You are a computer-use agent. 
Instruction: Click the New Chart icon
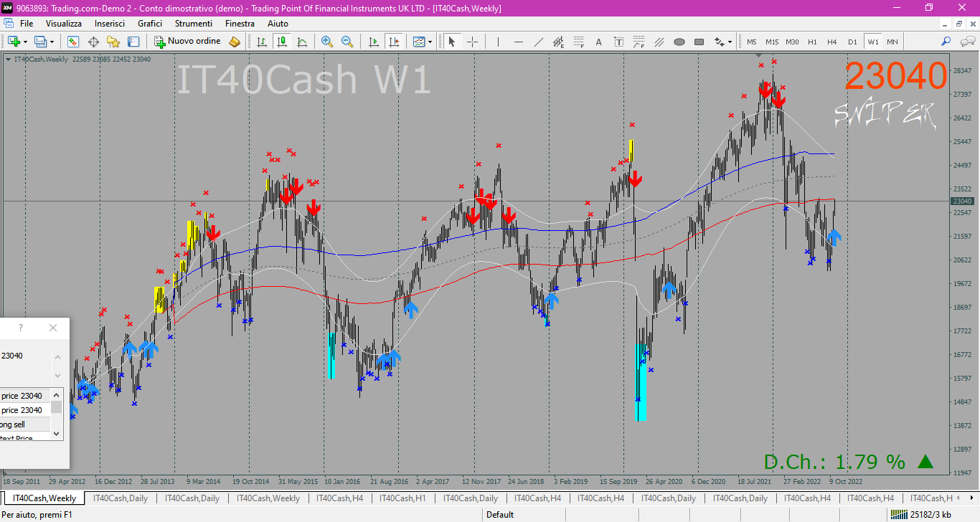tap(13, 42)
